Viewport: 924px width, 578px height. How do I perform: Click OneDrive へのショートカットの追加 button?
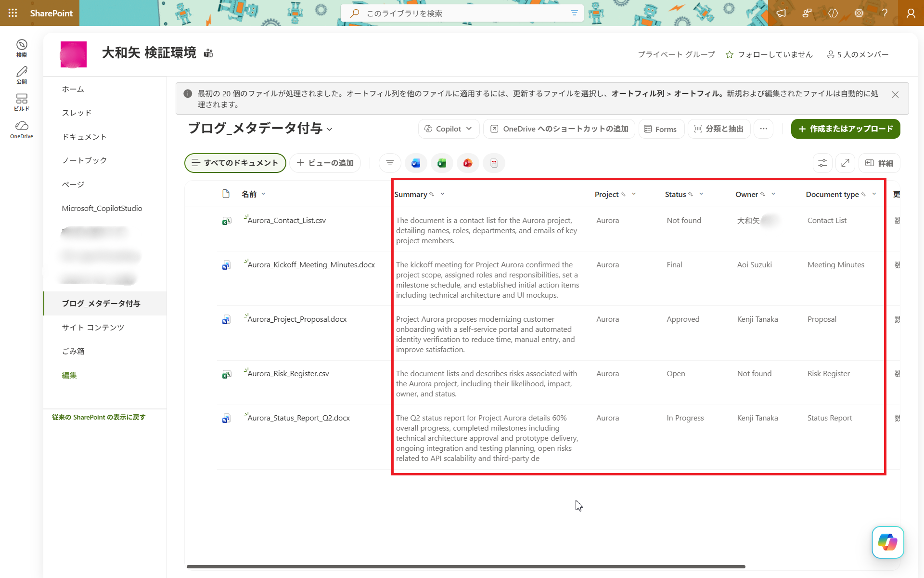click(559, 129)
